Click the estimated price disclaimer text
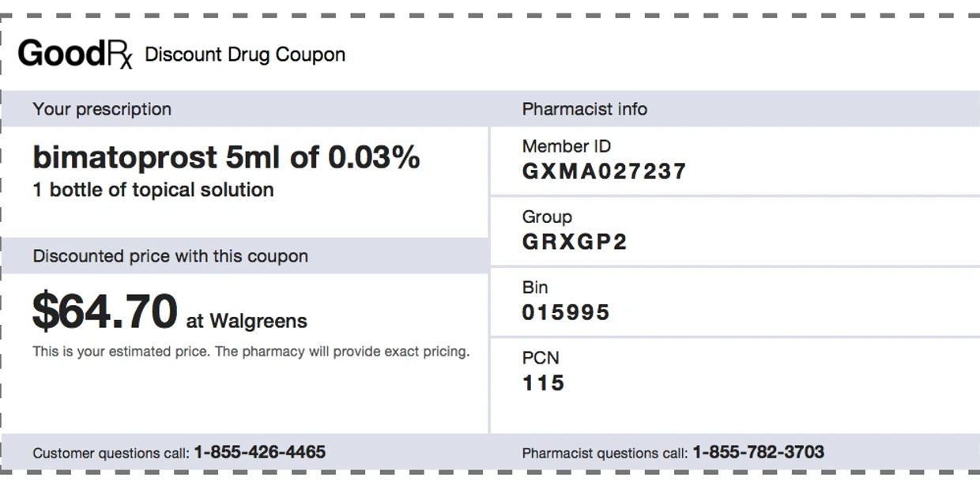The image size is (980, 490). click(251, 351)
